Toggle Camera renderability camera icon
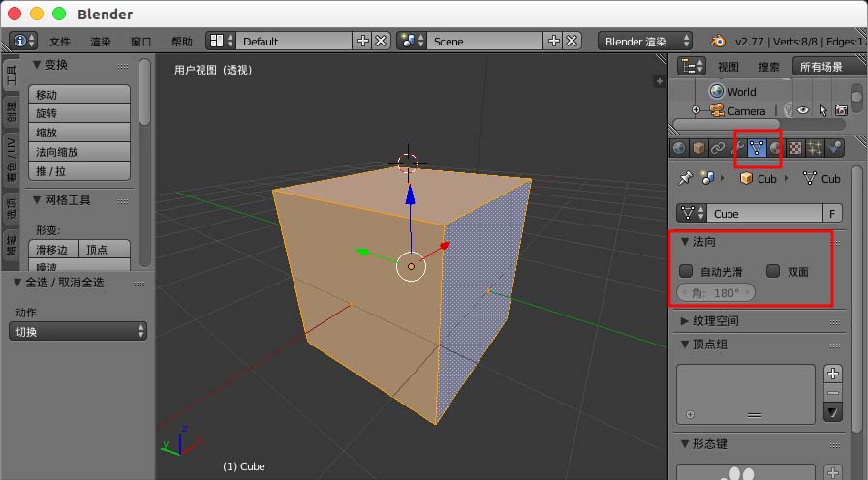 pyautogui.click(x=842, y=110)
